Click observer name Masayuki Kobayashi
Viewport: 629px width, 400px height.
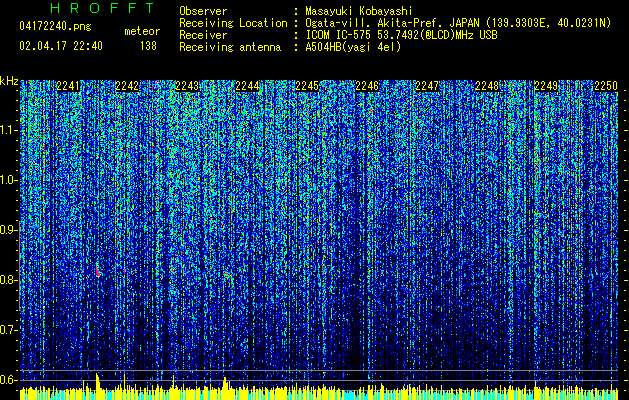pos(359,11)
